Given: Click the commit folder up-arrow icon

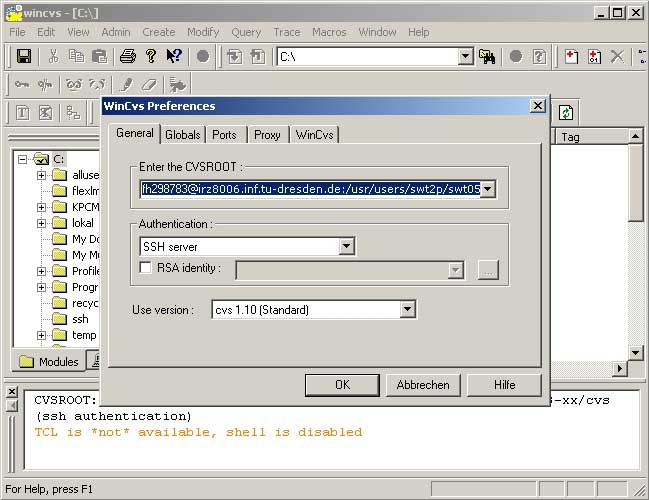Looking at the screenshot, I should [x=258, y=56].
